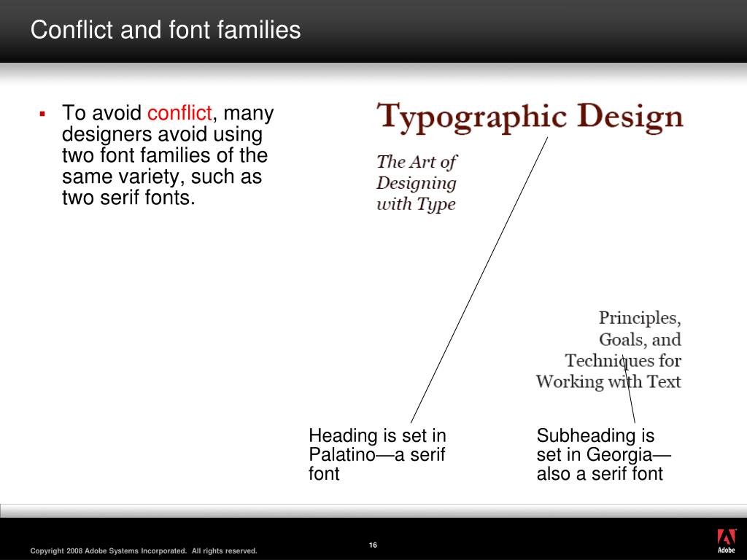Click the red bullet marker

coord(42,114)
